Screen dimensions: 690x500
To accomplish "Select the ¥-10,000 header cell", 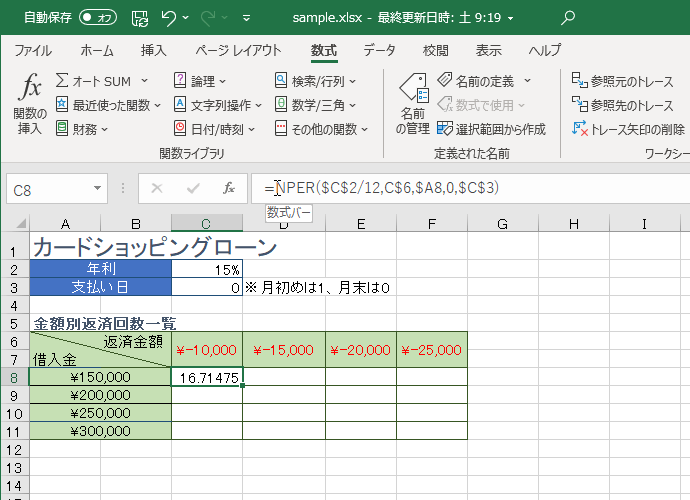I will 207,349.
